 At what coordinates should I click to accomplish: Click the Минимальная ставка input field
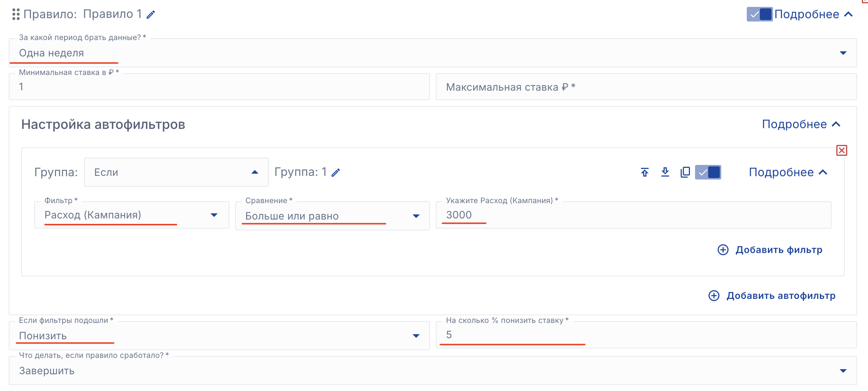coord(219,87)
